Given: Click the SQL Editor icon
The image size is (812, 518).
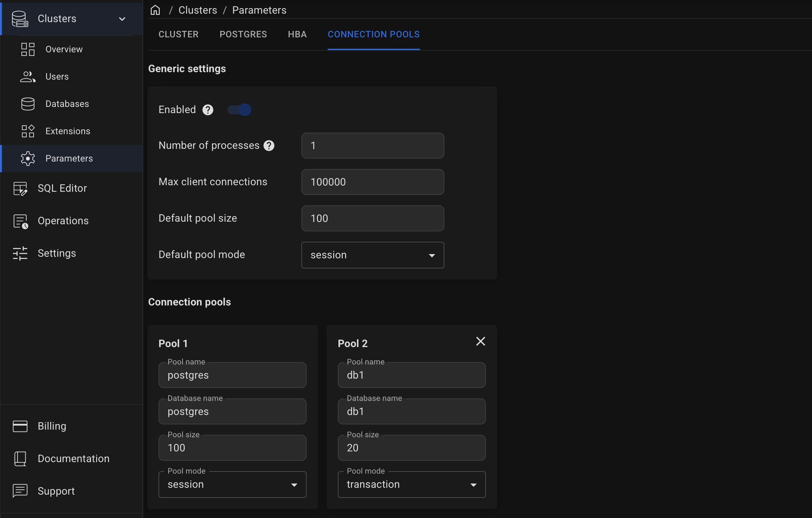Looking at the screenshot, I should pos(20,188).
